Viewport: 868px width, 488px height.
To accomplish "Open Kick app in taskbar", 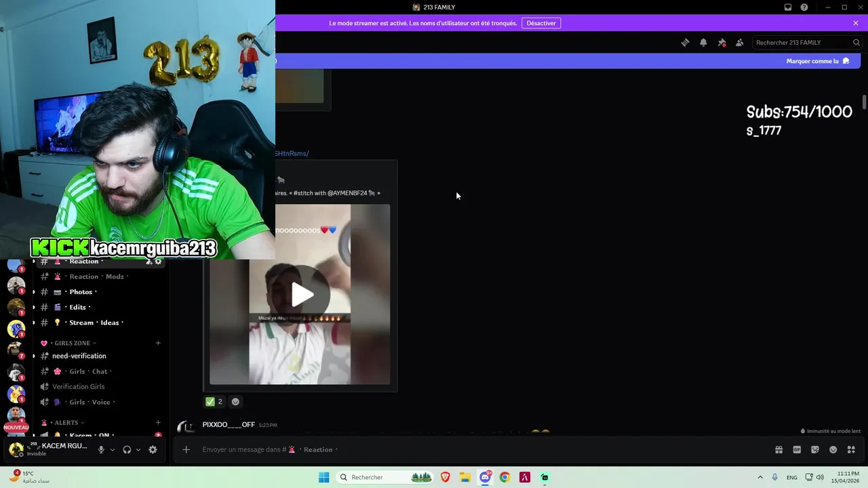I will 545,477.
